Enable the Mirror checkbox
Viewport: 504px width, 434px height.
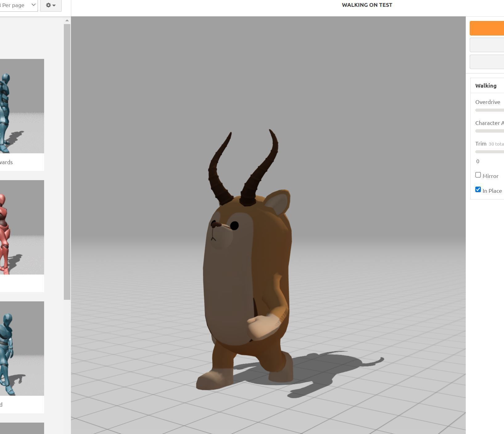click(x=478, y=175)
